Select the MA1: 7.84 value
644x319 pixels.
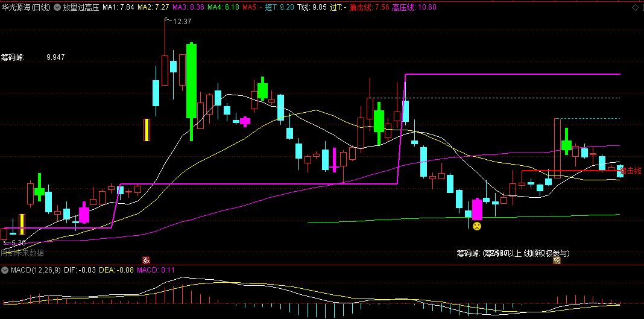pyautogui.click(x=118, y=7)
